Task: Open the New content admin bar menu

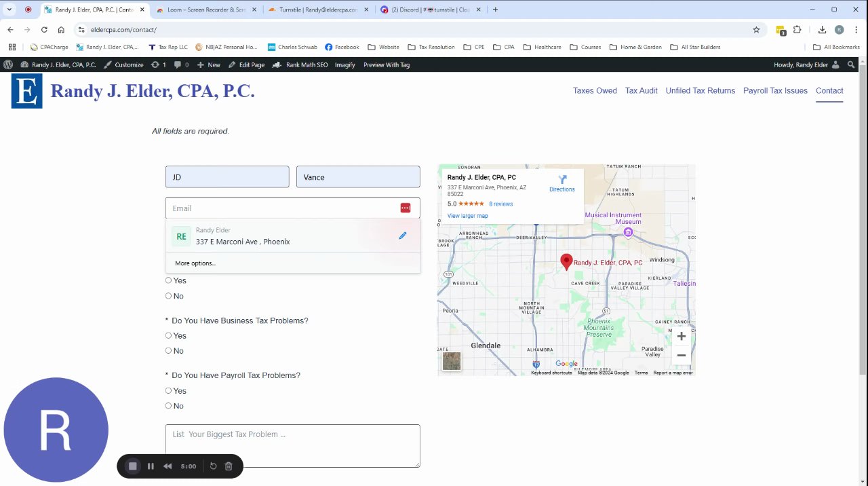Action: tap(208, 64)
